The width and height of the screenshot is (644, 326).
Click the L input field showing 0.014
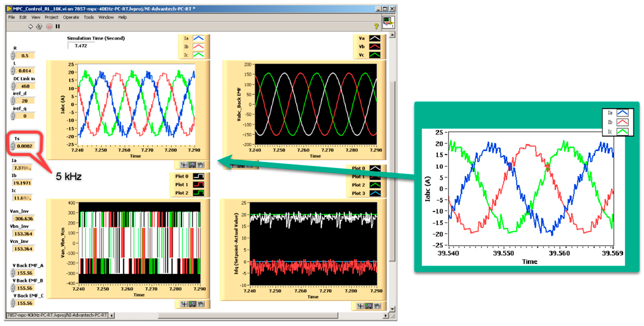tap(25, 71)
